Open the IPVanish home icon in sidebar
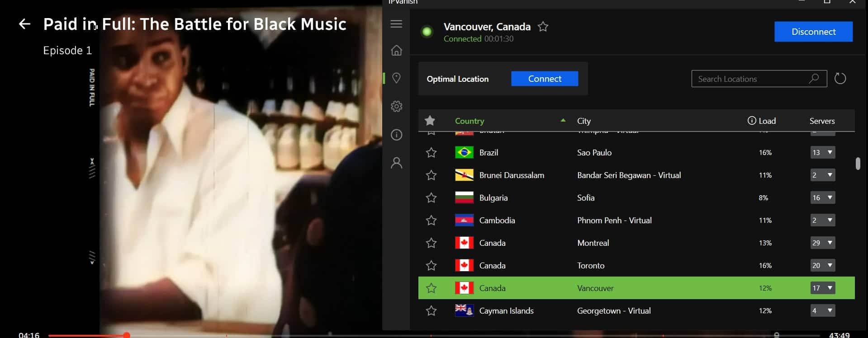868x338 pixels. click(x=396, y=50)
